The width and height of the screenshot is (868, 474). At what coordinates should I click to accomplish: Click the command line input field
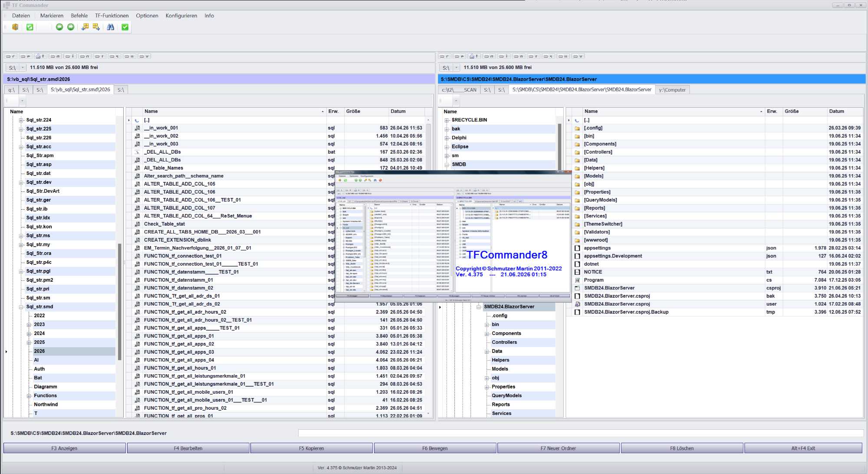[x=581, y=433]
